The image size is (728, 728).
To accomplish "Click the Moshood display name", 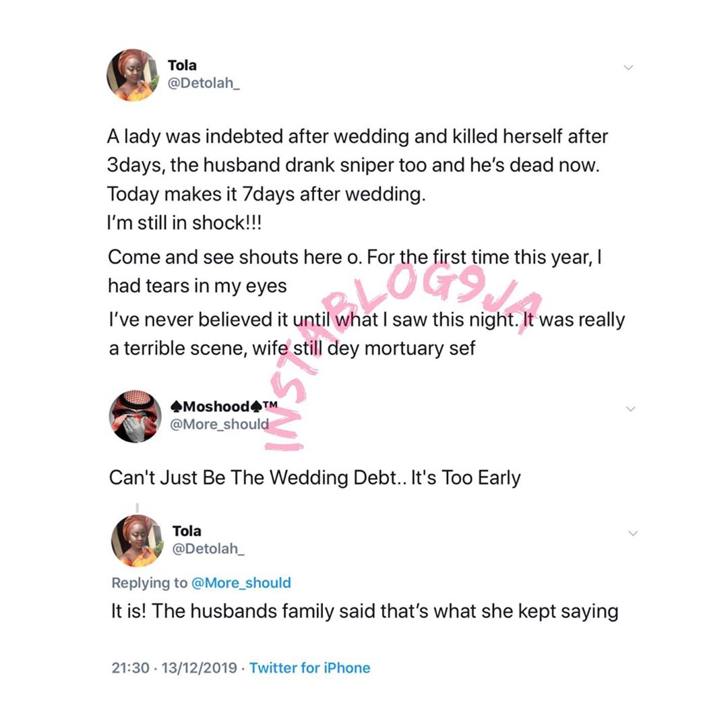I will [x=220, y=406].
